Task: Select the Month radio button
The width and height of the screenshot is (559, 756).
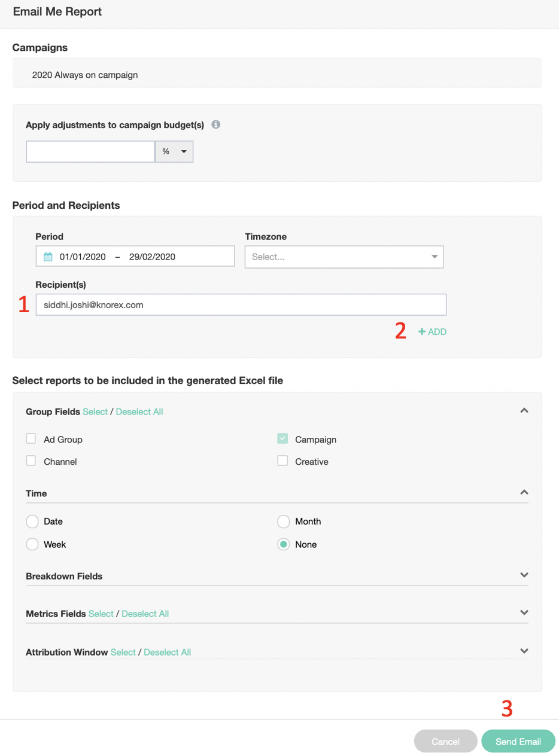Action: 284,522
